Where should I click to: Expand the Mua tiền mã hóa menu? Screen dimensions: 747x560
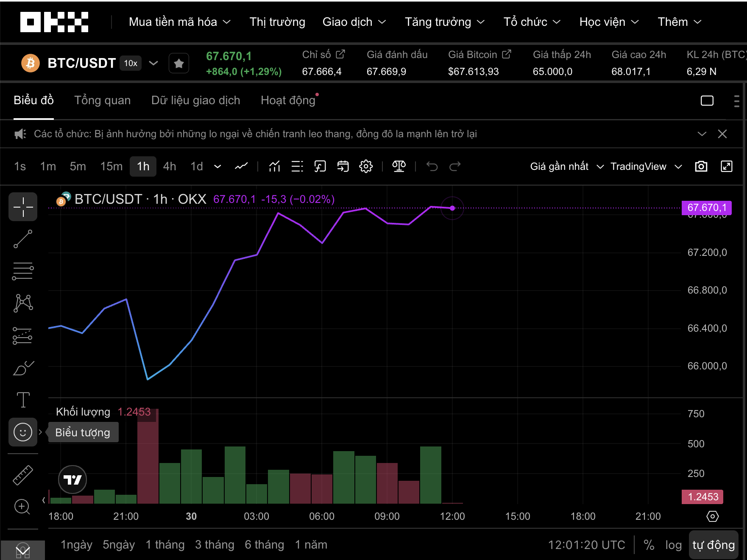(179, 22)
